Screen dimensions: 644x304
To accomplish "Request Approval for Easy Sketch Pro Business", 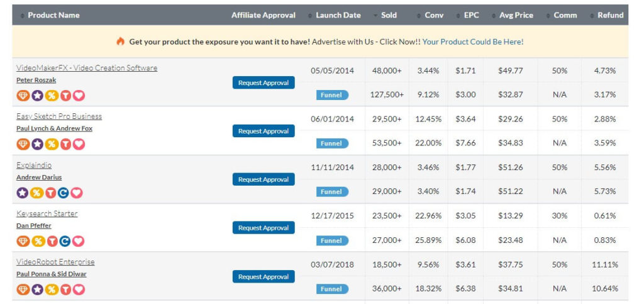I will coord(264,131).
